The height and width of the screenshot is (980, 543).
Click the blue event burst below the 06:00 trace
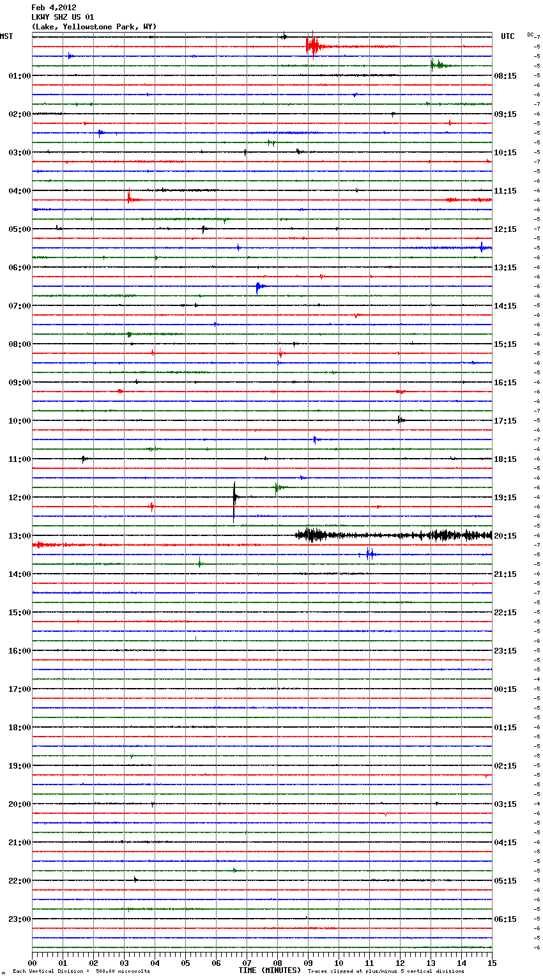pyautogui.click(x=260, y=287)
